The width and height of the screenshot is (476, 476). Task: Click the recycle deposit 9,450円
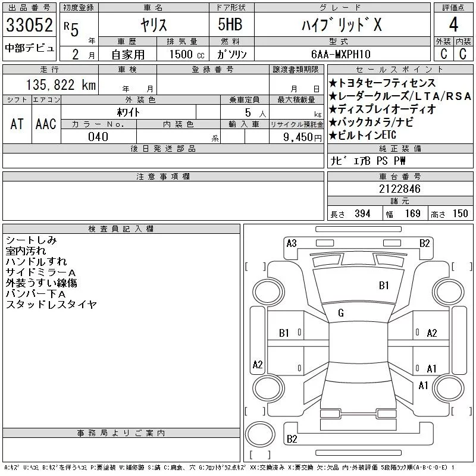click(302, 137)
